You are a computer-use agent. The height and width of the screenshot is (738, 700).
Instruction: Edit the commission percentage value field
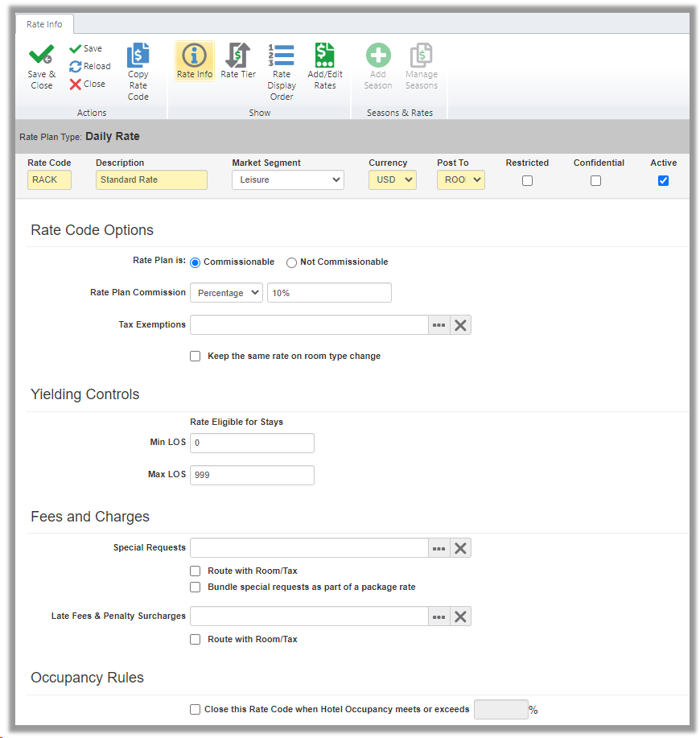coord(329,293)
